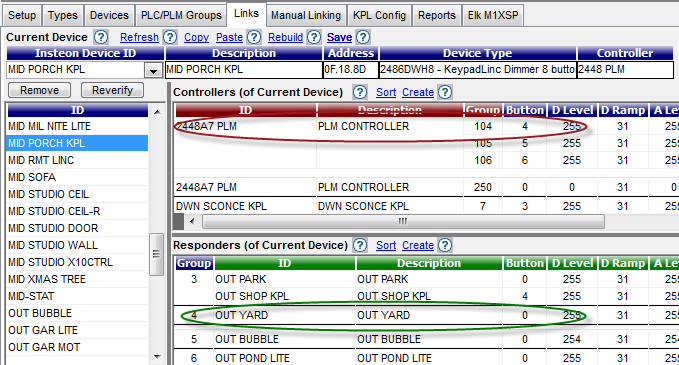
Task: Click device list scroll down arrow
Action: pos(157,357)
